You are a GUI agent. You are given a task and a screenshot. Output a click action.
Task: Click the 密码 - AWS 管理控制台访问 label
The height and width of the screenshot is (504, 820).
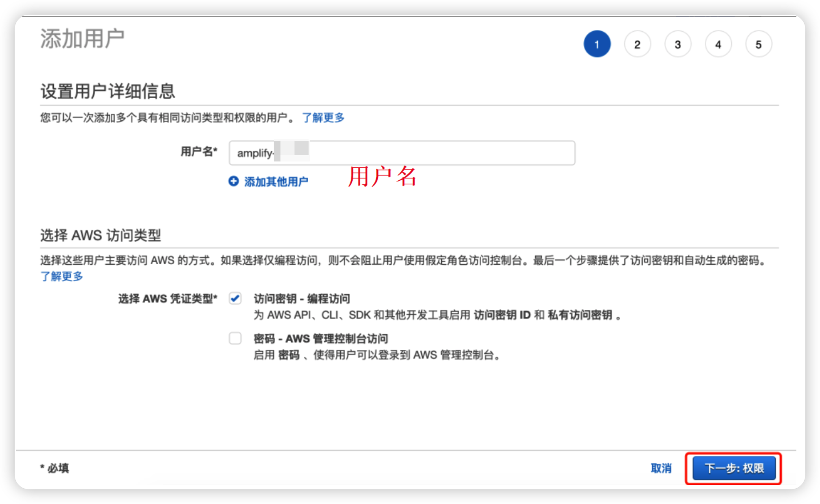click(320, 339)
